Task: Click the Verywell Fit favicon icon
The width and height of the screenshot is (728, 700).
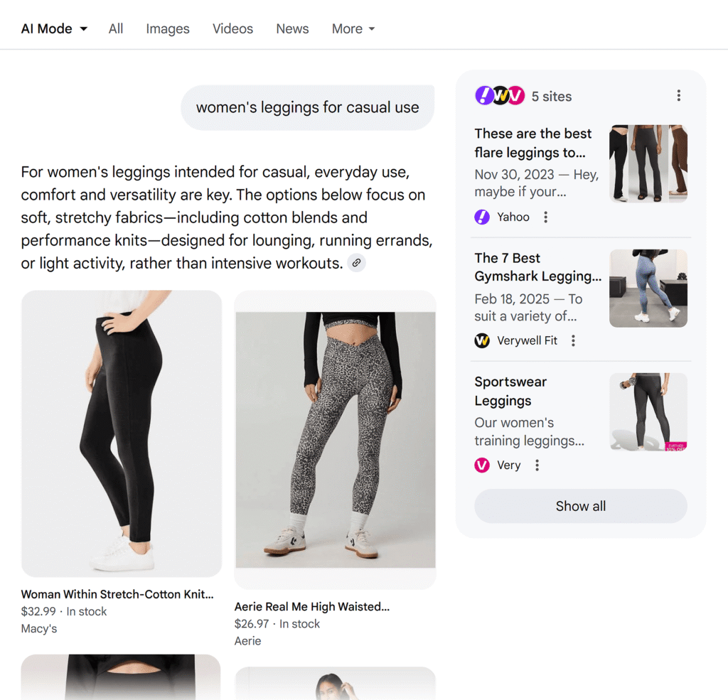Action: [482, 340]
